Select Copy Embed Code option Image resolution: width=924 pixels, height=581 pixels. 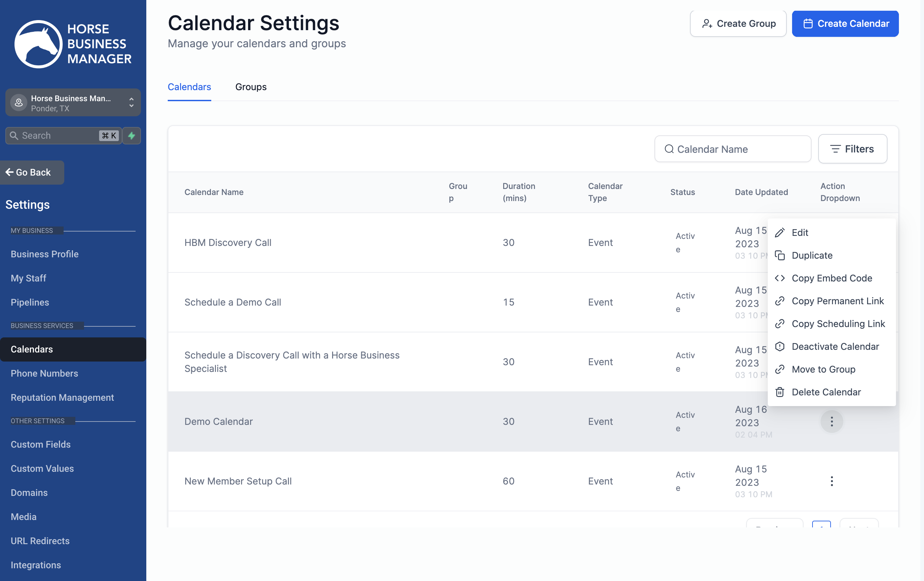pos(832,278)
